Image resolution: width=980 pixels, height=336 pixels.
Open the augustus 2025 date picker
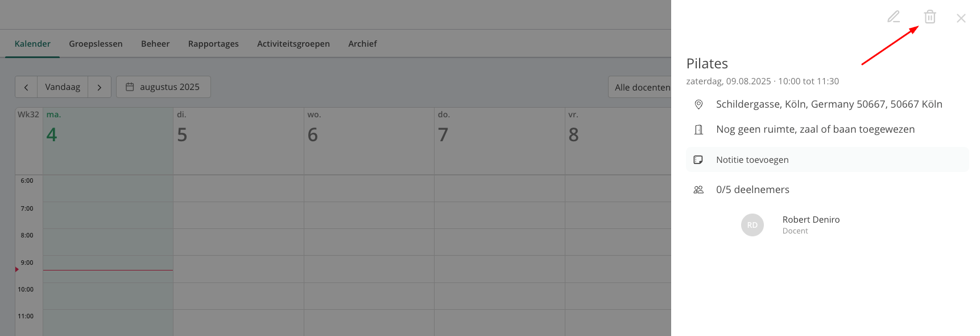point(163,87)
